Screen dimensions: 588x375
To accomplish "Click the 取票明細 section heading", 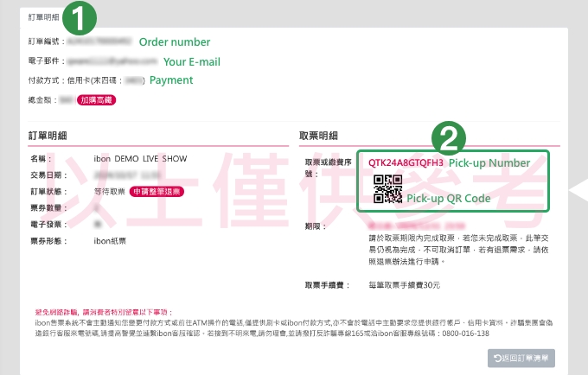I will pyautogui.click(x=318, y=136).
